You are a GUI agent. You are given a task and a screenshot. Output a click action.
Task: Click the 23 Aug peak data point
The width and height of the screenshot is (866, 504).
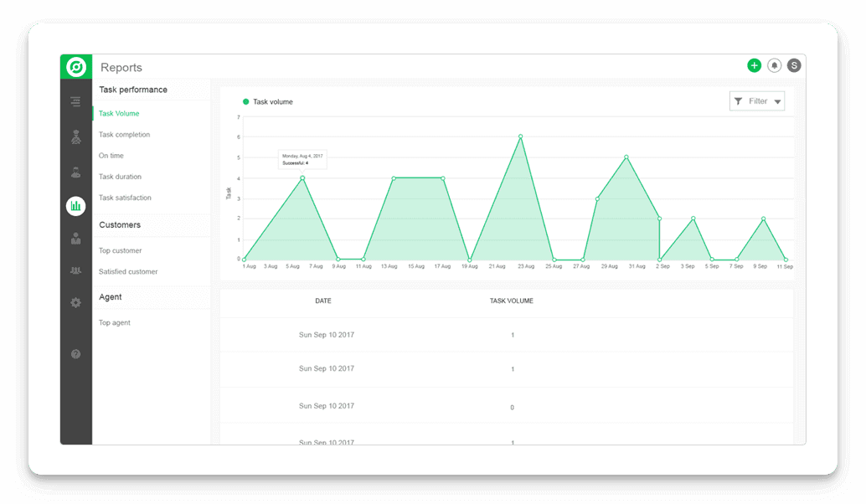520,136
